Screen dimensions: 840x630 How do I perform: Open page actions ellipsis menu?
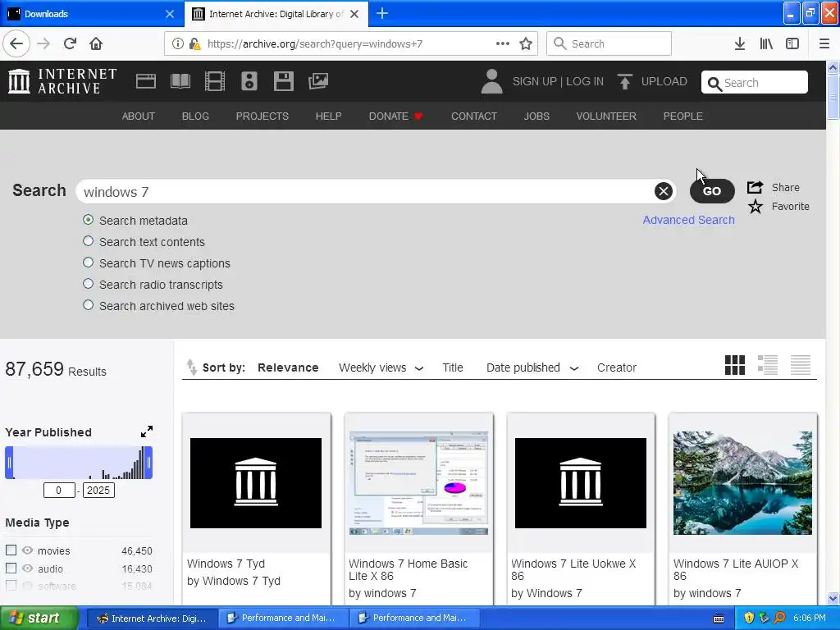[503, 44]
